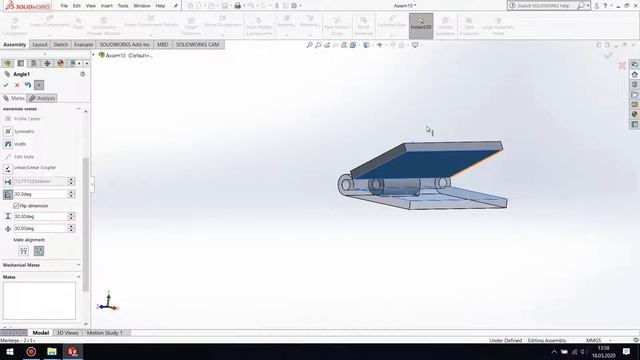Toggle the Instant3D button

421,26
